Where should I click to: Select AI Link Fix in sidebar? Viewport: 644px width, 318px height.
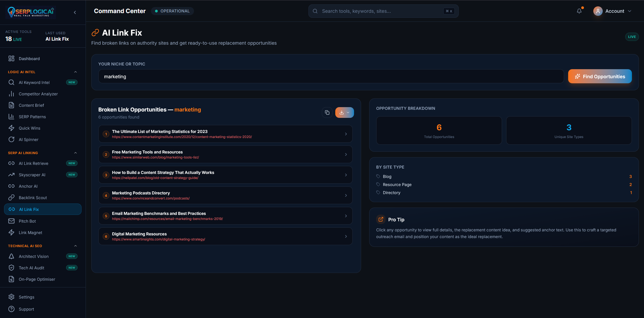[43, 209]
